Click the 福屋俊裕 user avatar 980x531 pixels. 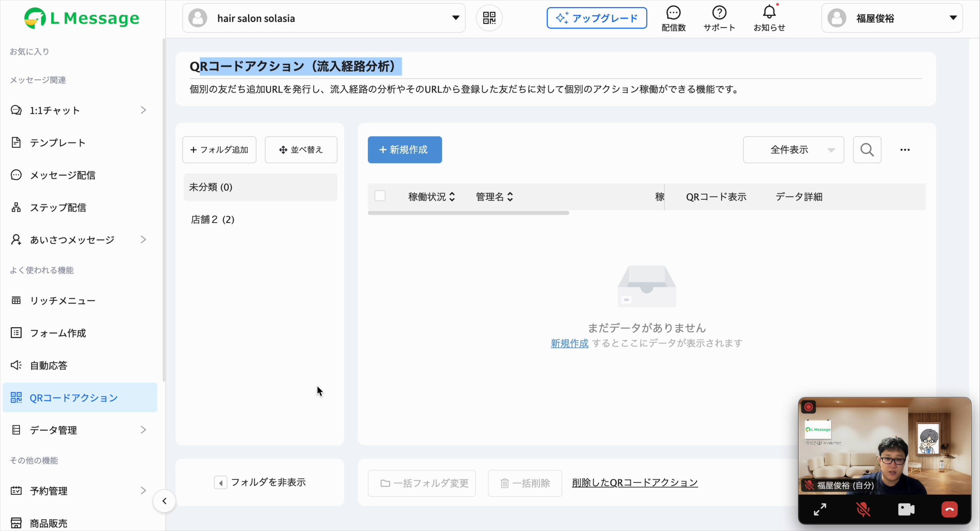(x=837, y=18)
